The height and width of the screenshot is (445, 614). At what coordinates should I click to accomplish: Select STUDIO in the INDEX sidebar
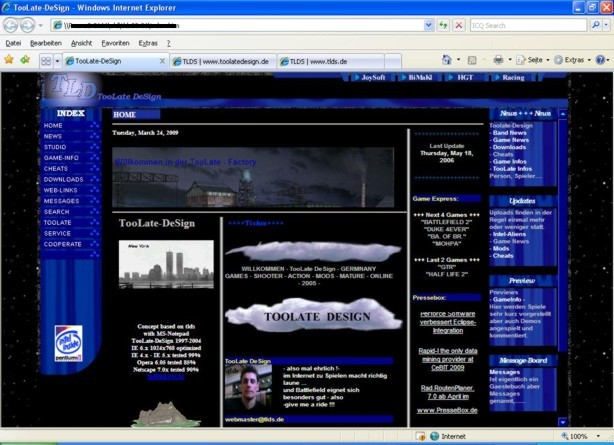click(x=55, y=147)
